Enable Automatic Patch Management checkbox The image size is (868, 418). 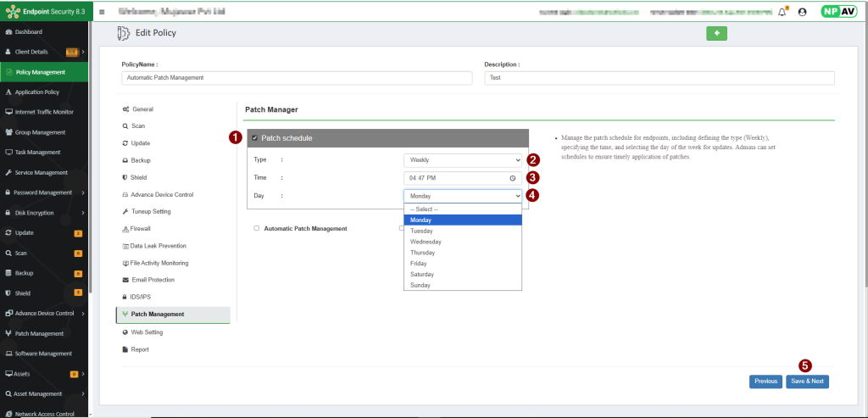tap(257, 228)
